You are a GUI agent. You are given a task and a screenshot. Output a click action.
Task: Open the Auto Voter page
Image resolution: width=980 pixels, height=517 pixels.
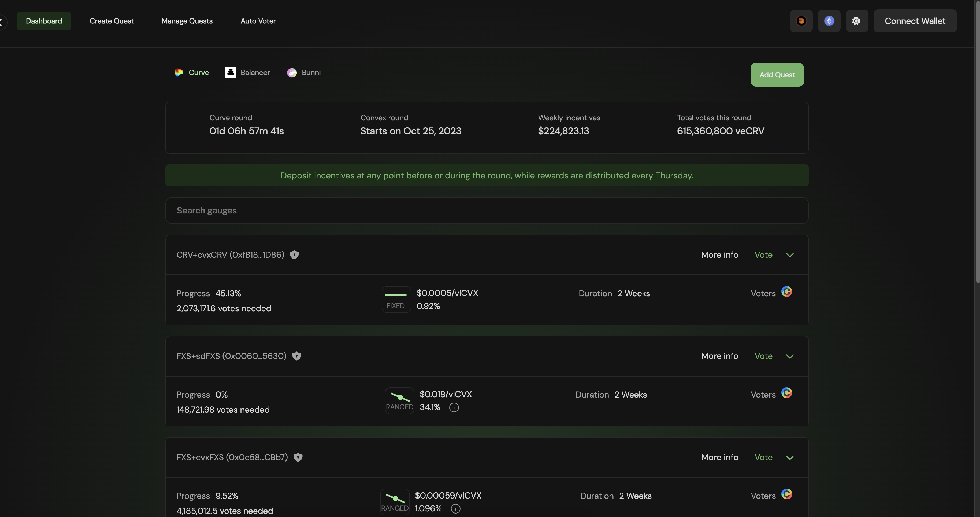coord(258,21)
